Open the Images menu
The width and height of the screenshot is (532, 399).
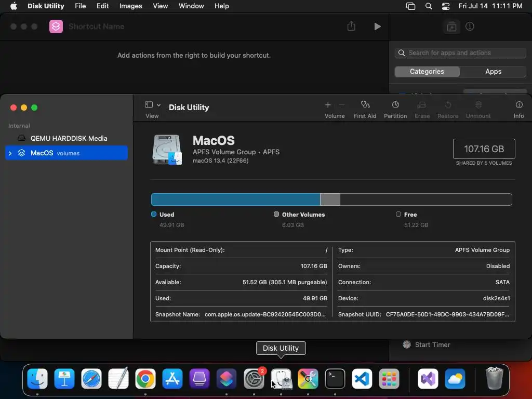coord(130,6)
